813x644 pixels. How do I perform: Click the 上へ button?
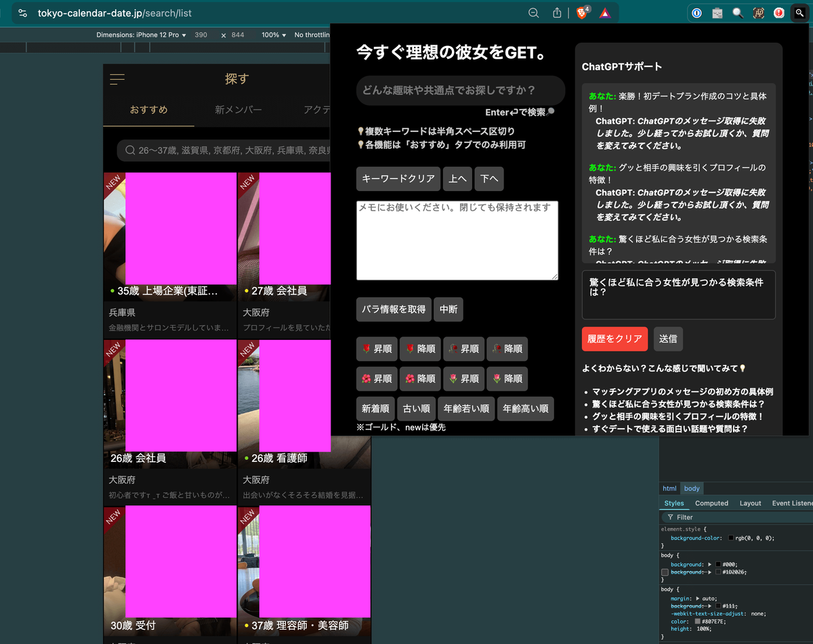click(x=457, y=179)
